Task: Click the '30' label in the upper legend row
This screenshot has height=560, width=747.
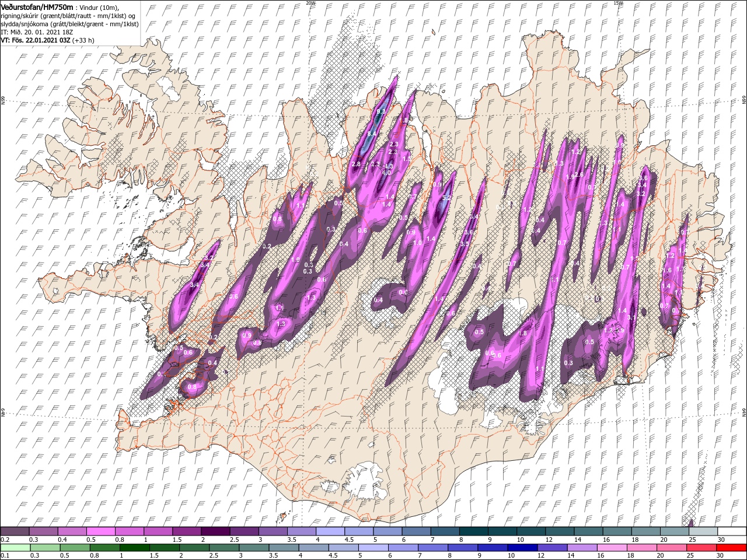Action: pyautogui.click(x=721, y=540)
